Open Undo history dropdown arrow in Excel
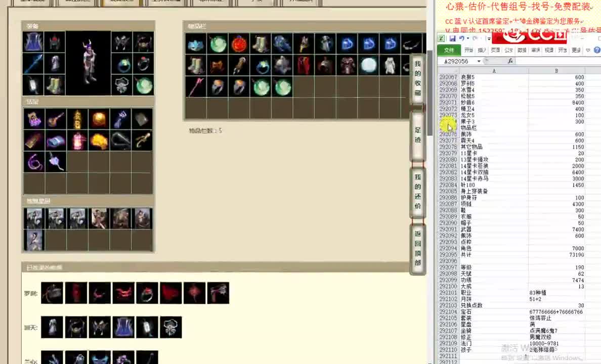Viewport: 601px width, 364px height. [467, 38]
